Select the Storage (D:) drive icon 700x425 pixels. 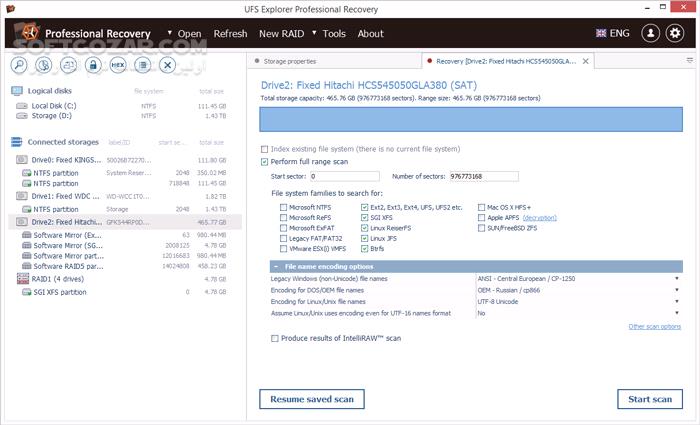coord(22,116)
